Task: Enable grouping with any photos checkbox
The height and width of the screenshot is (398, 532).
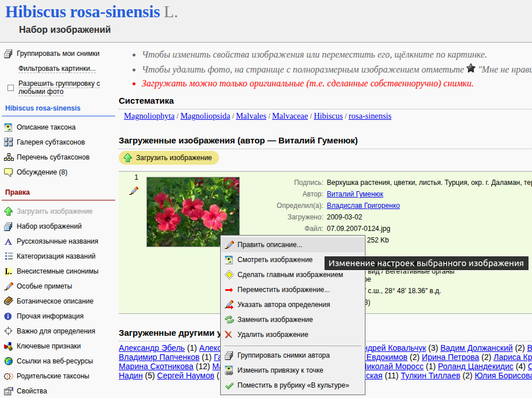Action: [10, 88]
